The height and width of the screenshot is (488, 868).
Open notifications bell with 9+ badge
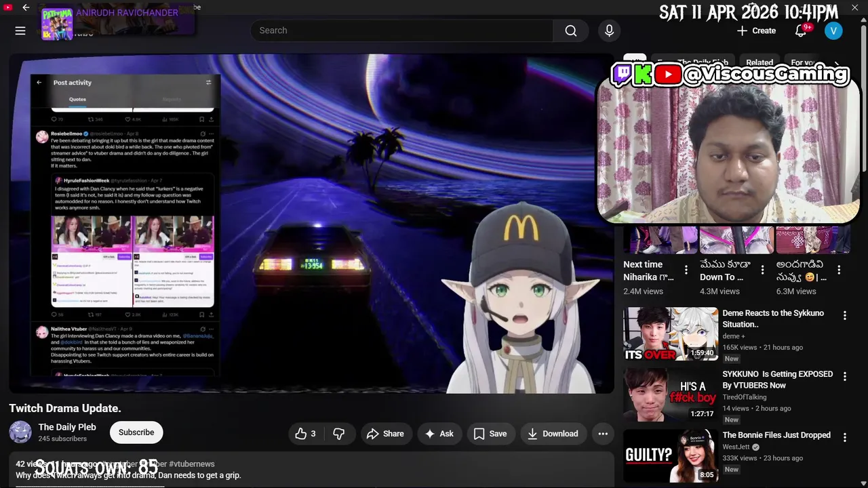(x=801, y=30)
